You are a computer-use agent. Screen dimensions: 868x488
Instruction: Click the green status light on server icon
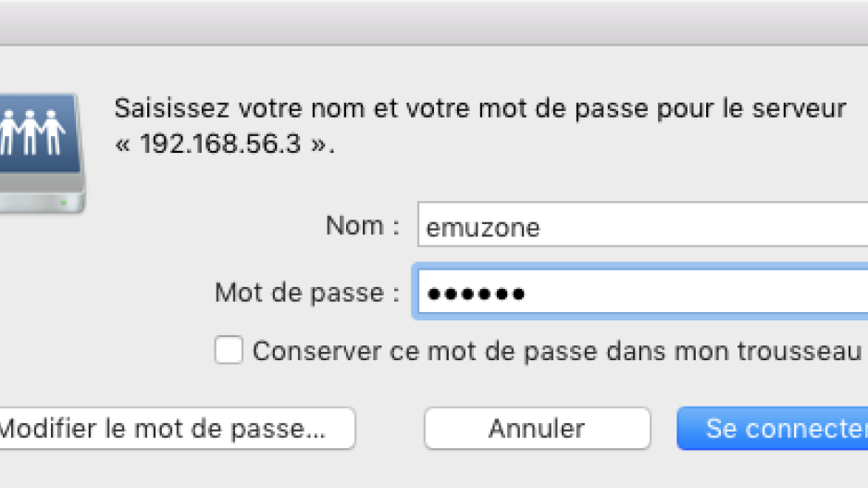pos(64,203)
